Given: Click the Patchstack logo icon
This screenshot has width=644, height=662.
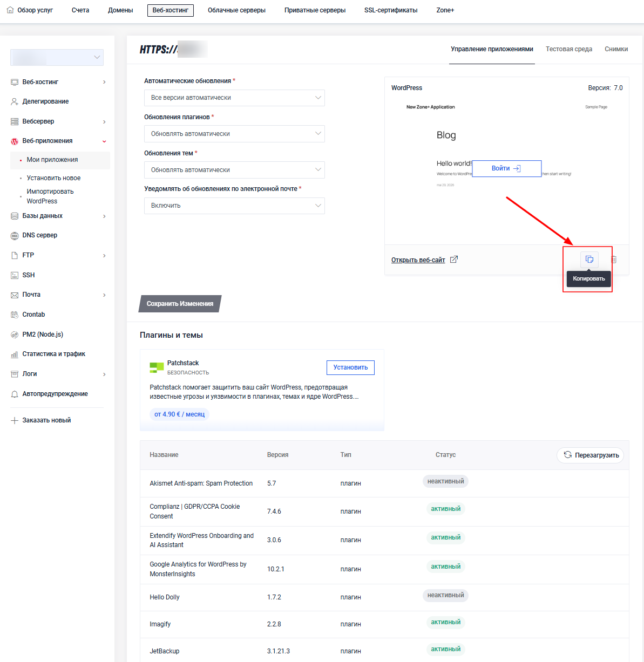Looking at the screenshot, I should pos(157,367).
